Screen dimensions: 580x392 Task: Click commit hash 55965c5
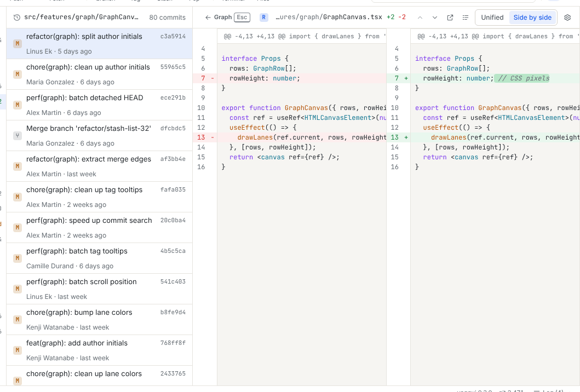click(x=173, y=67)
